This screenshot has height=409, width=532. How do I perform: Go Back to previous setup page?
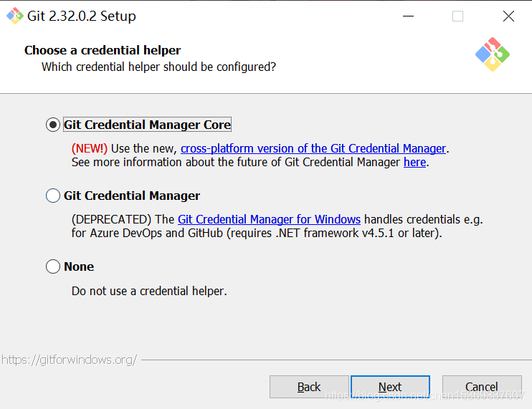(309, 387)
